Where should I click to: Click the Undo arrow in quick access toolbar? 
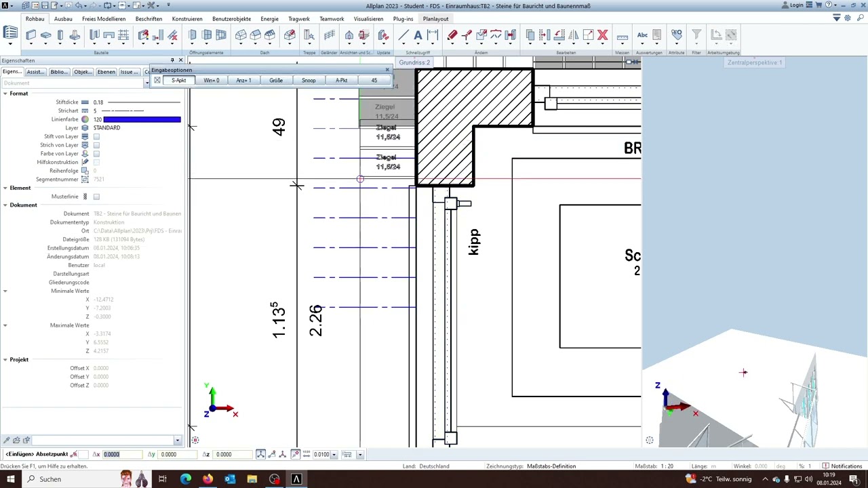pos(78,5)
